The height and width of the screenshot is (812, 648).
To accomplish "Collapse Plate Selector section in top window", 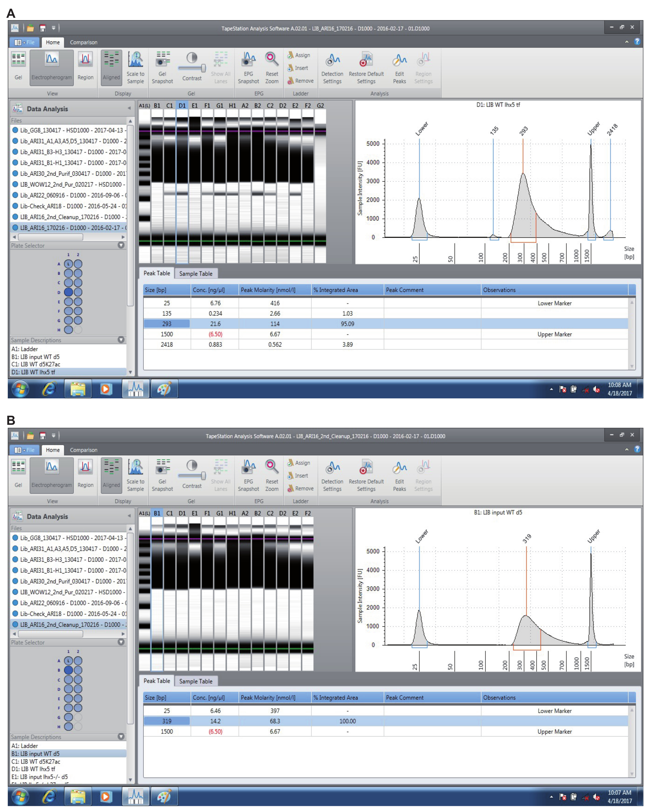I will 121,245.
